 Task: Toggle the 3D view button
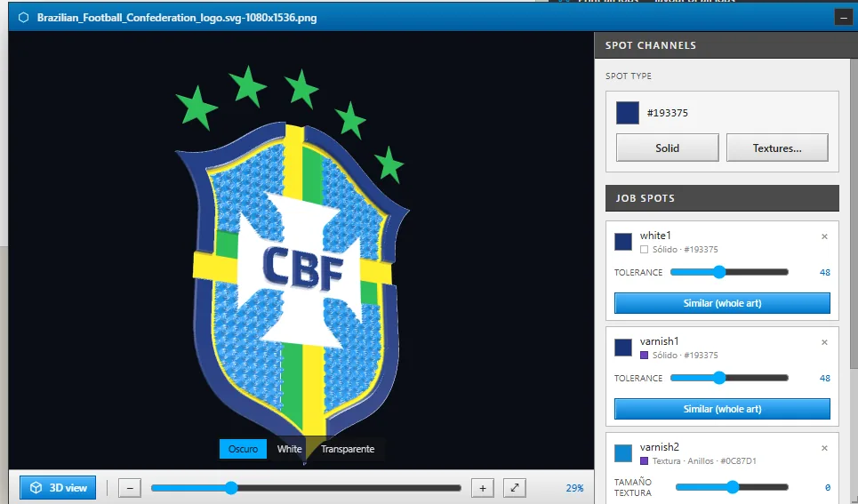[58, 488]
